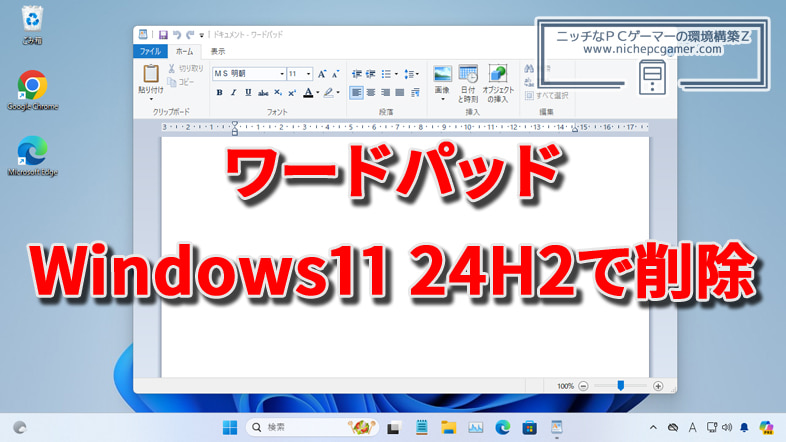The image size is (786, 442).
Task: Expand the highlight color dropdown arrow
Action: pyautogui.click(x=338, y=93)
